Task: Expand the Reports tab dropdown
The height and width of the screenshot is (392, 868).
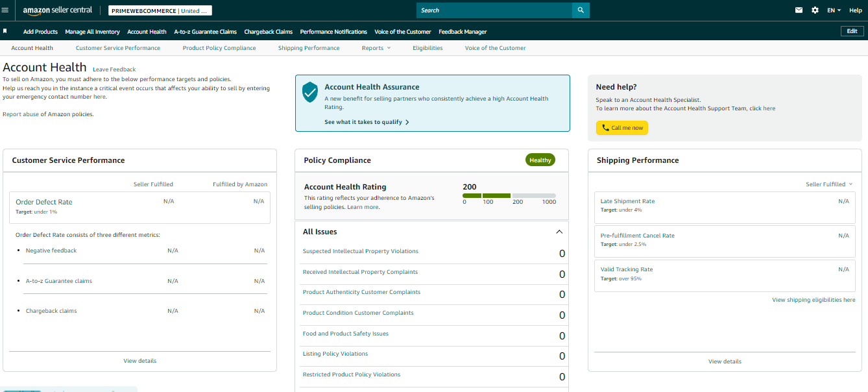Action: (376, 48)
